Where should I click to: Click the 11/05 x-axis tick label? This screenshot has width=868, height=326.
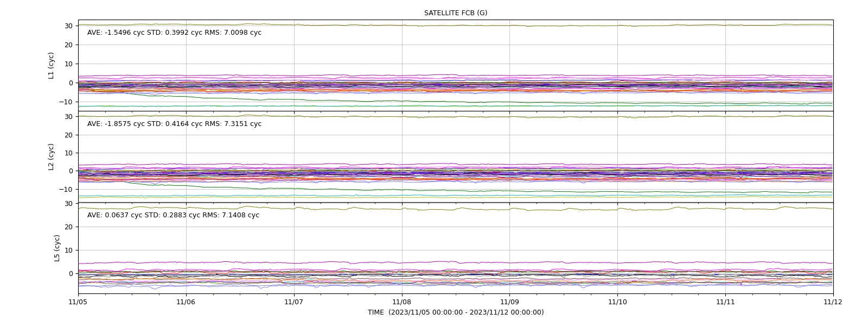click(78, 302)
